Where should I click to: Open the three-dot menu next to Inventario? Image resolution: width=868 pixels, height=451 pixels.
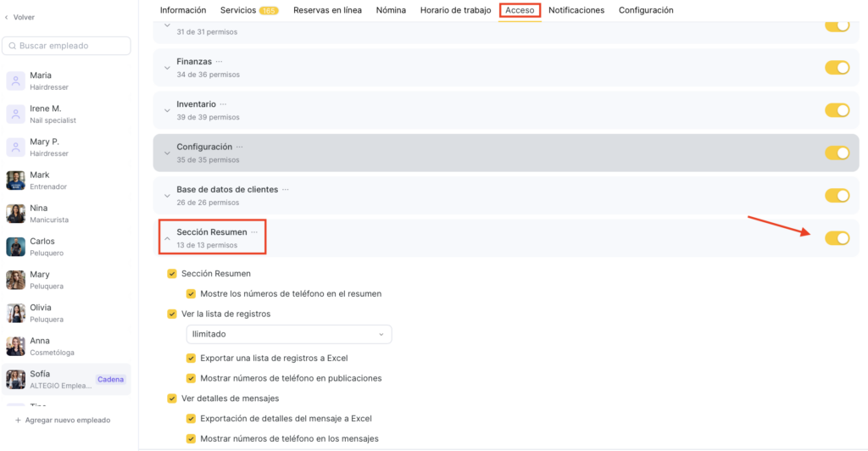click(x=223, y=104)
